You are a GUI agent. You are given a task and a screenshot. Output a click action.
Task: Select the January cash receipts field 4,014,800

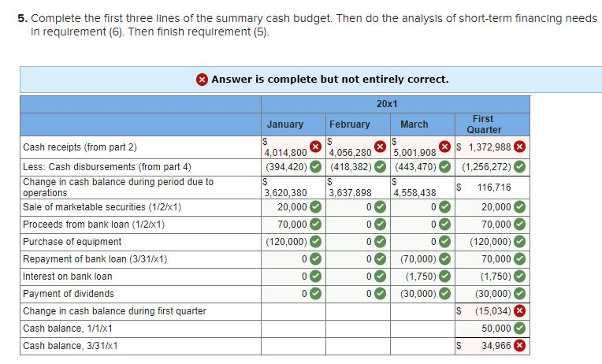(x=293, y=147)
